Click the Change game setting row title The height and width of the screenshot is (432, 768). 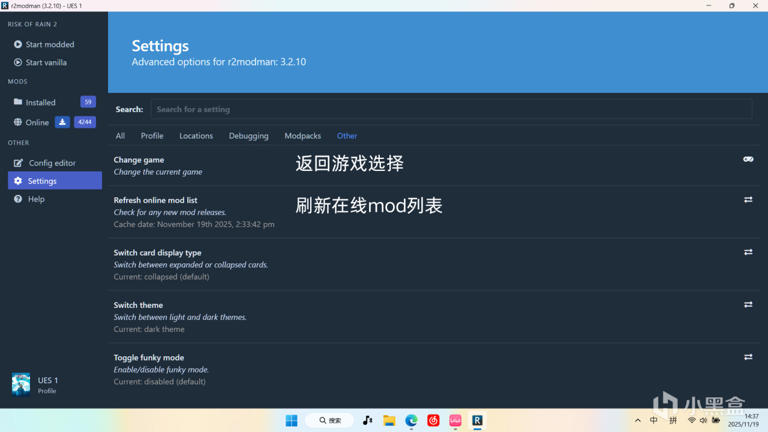(x=139, y=160)
